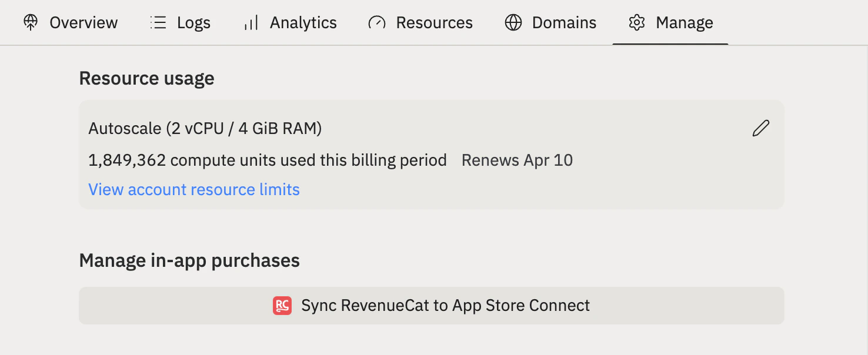Click the Resources gauge icon

pos(376,22)
